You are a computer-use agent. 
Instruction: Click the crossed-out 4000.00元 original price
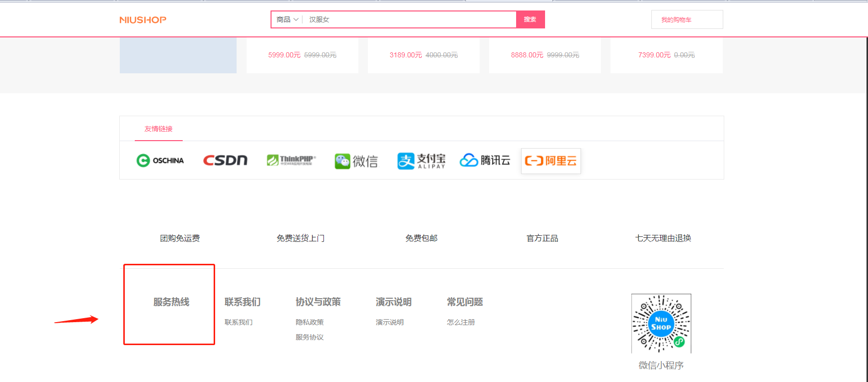(x=442, y=55)
